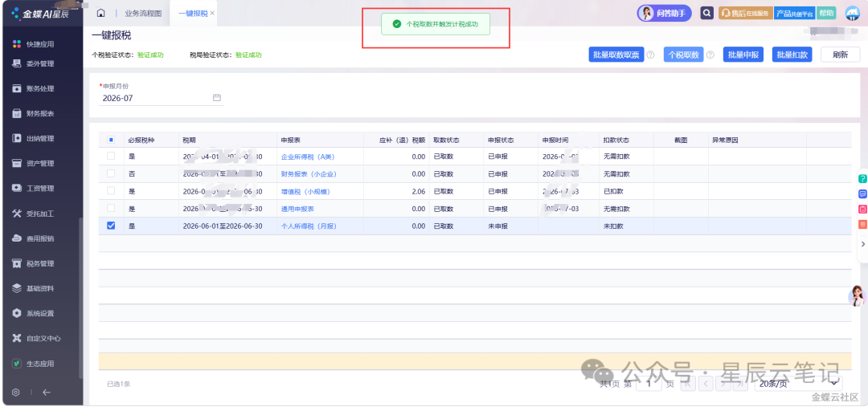This screenshot has width=868, height=407.
Task: Click the page number input field
Action: coord(649,383)
